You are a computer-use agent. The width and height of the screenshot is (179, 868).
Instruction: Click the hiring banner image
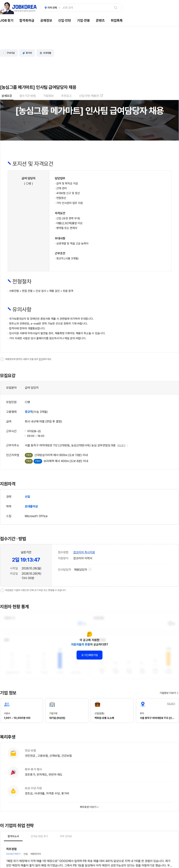coord(89,120)
